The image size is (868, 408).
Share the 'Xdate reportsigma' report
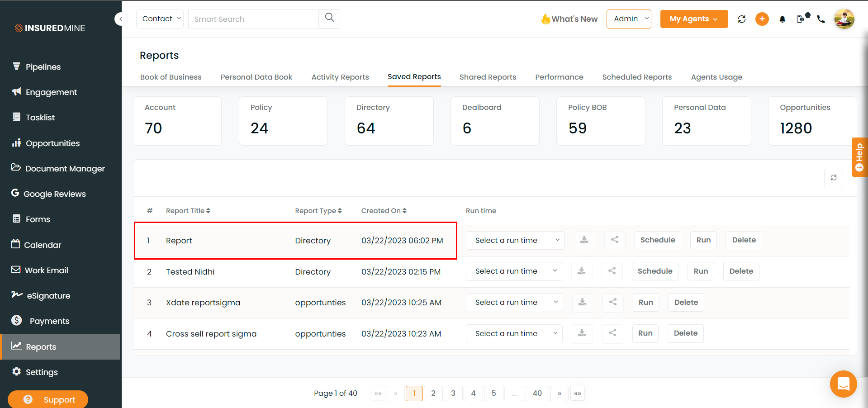[613, 302]
